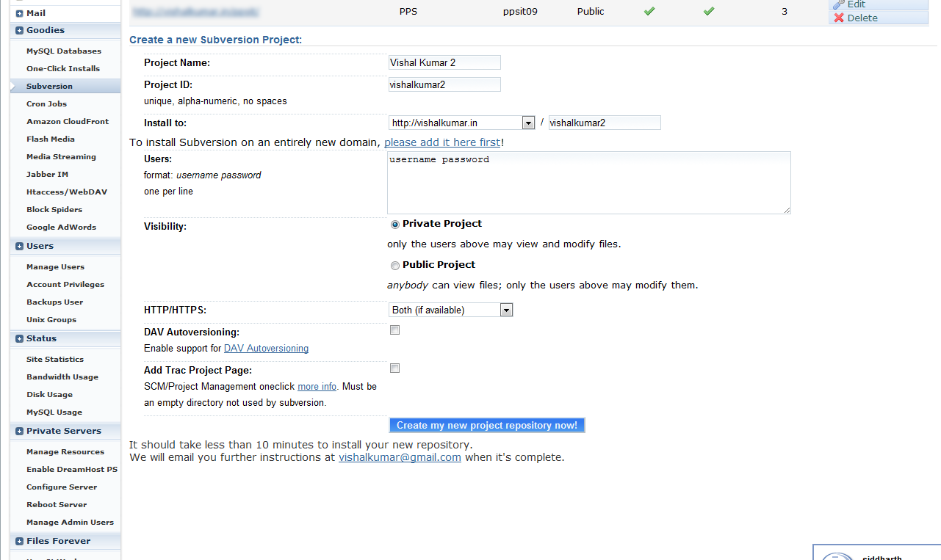This screenshot has height=560, width=941.
Task: Open Unix Groups menu item
Action: coord(51,319)
